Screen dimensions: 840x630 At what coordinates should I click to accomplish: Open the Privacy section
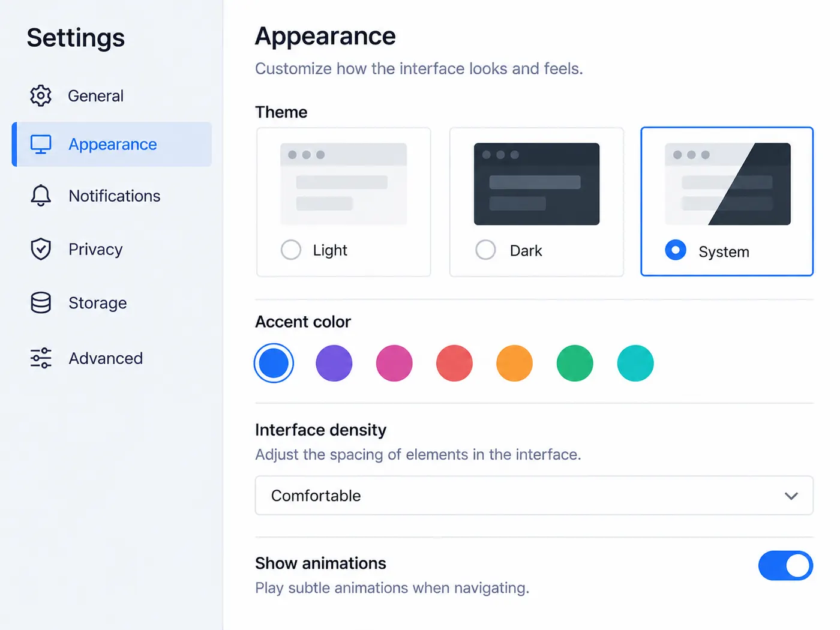point(112,249)
